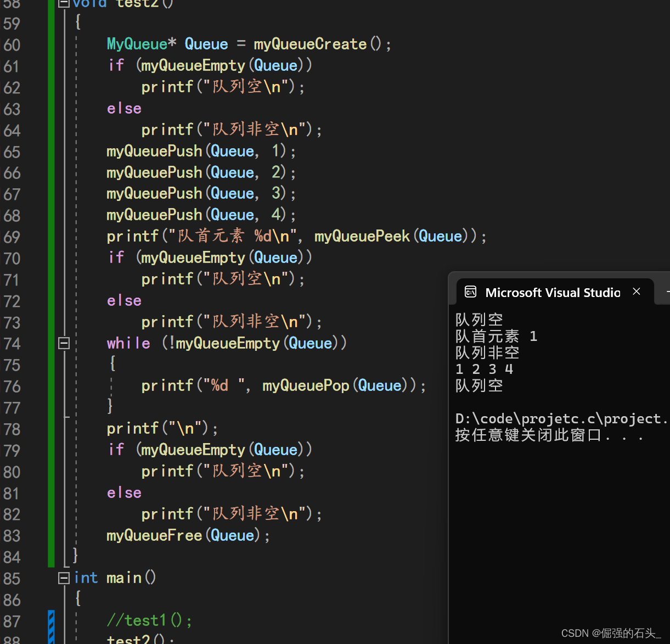Image resolution: width=670 pixels, height=644 pixels.
Task: Click the main function name on line 85
Action: click(x=124, y=578)
